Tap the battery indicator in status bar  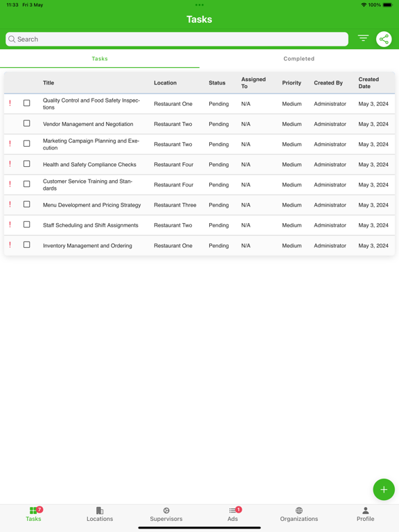tap(387, 5)
